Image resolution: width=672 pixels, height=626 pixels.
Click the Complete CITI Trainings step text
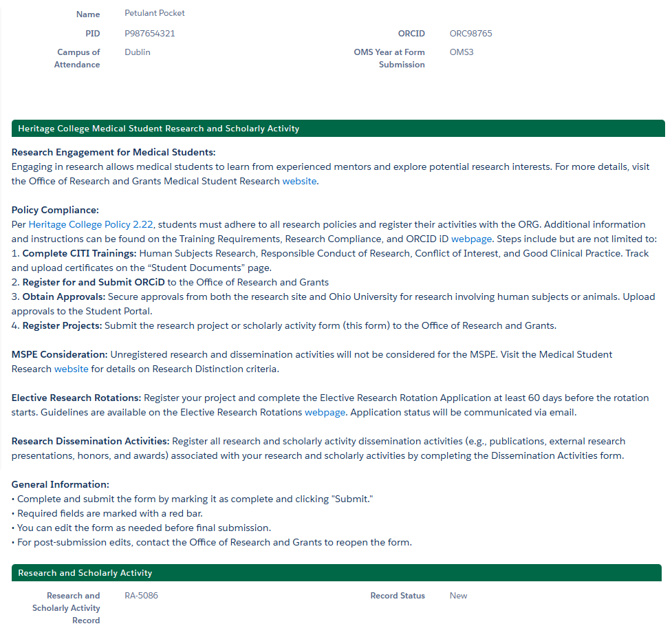pyautogui.click(x=79, y=253)
